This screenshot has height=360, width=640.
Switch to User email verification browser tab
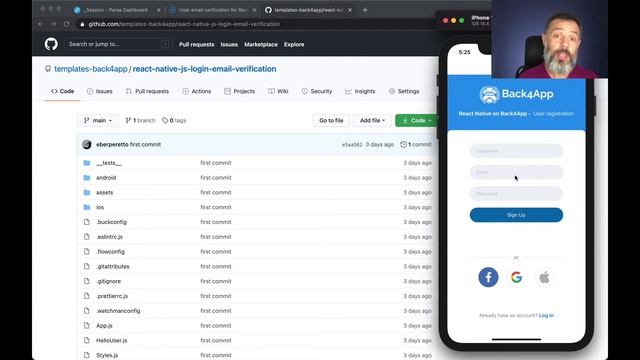[x=213, y=10]
